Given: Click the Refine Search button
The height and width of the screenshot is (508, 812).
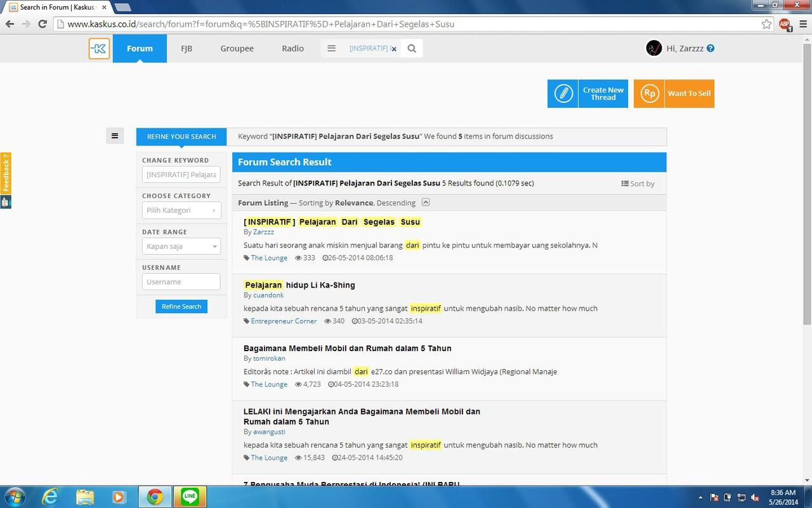Looking at the screenshot, I should [x=181, y=307].
